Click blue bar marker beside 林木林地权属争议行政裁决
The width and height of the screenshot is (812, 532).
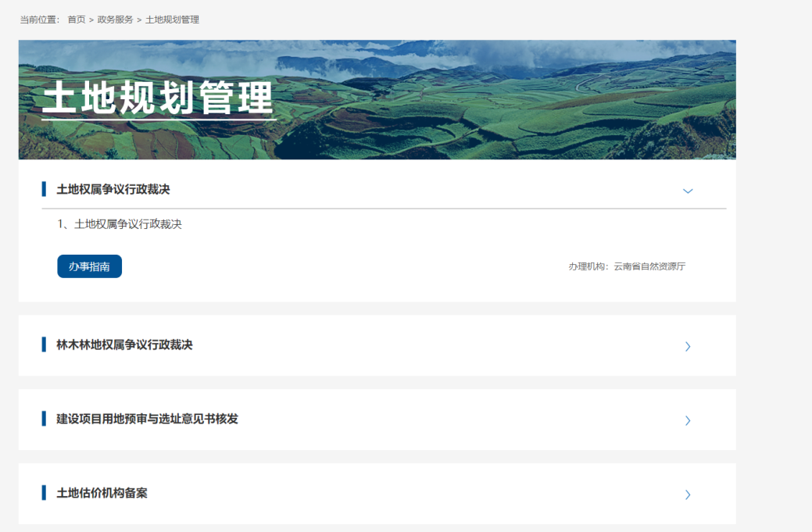[x=44, y=345]
